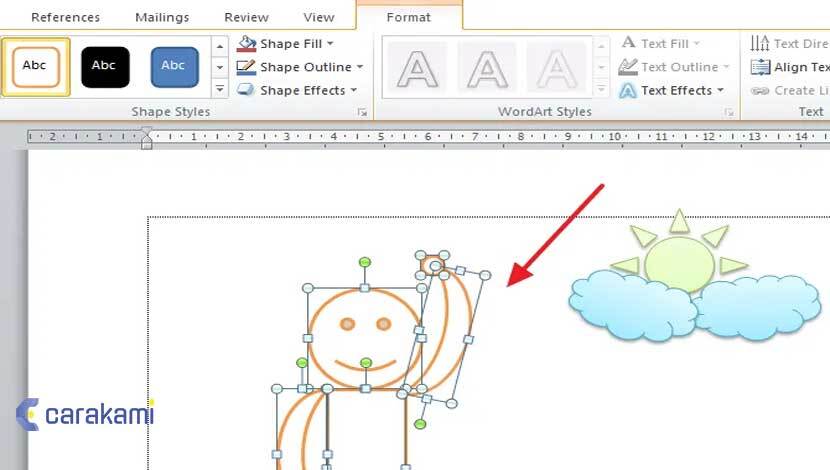This screenshot has height=470, width=830.
Task: Open the Shape Fill dropdown arrow
Action: (330, 43)
